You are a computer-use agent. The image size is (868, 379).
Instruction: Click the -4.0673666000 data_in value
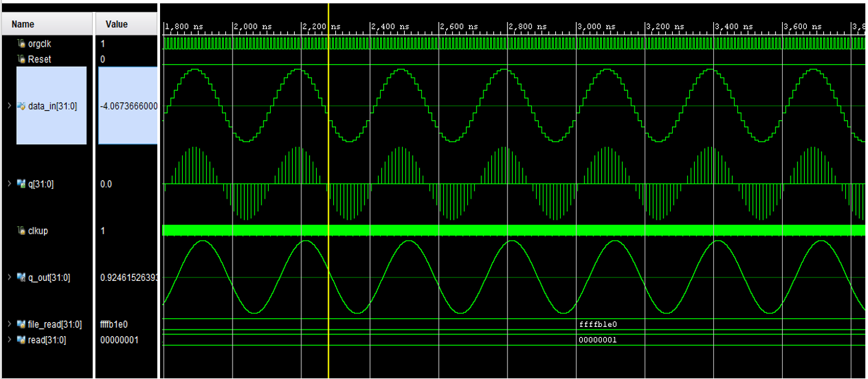[128, 105]
